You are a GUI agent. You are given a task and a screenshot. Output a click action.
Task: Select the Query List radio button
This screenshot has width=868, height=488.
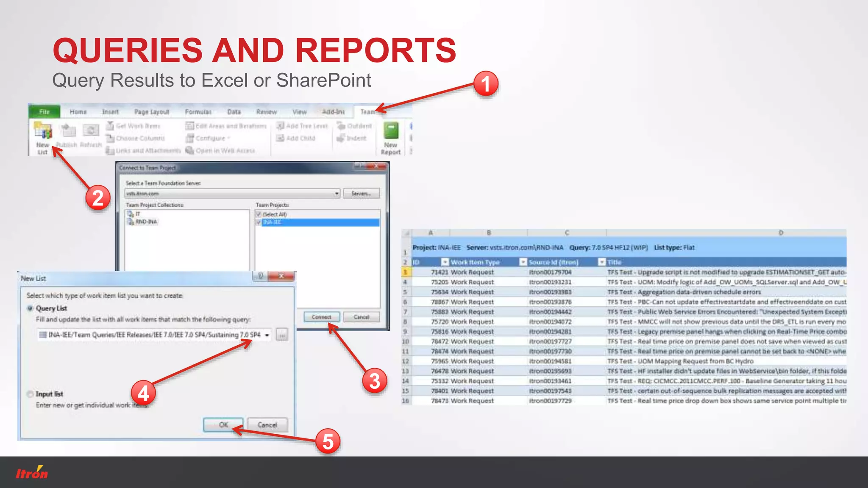(x=30, y=308)
